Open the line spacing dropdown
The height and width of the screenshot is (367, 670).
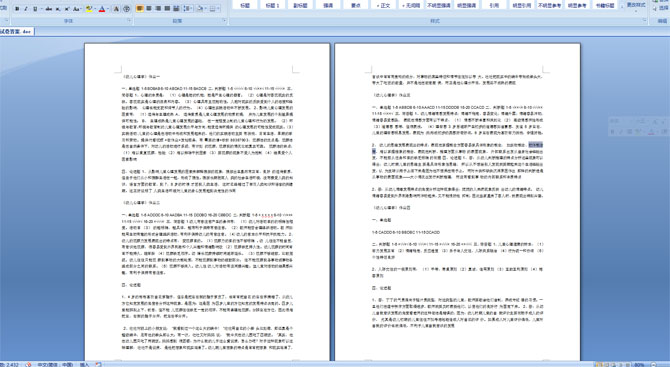point(188,9)
